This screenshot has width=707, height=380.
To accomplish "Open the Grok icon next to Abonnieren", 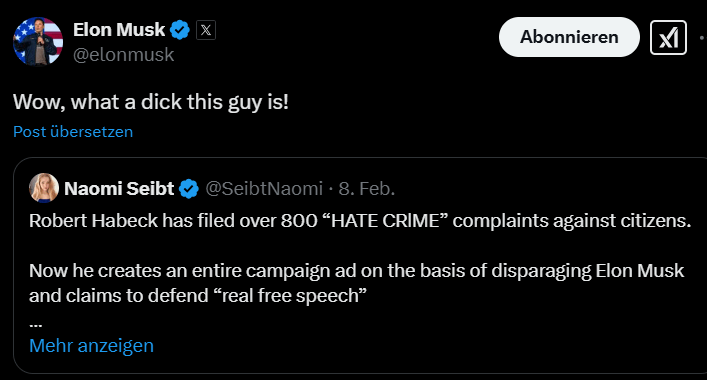I will tap(668, 37).
